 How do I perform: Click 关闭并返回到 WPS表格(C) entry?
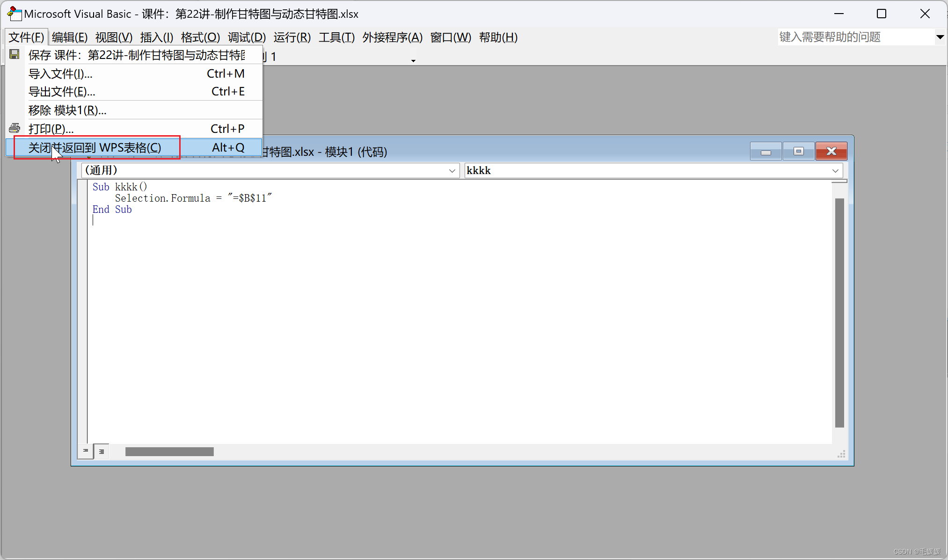pyautogui.click(x=95, y=148)
